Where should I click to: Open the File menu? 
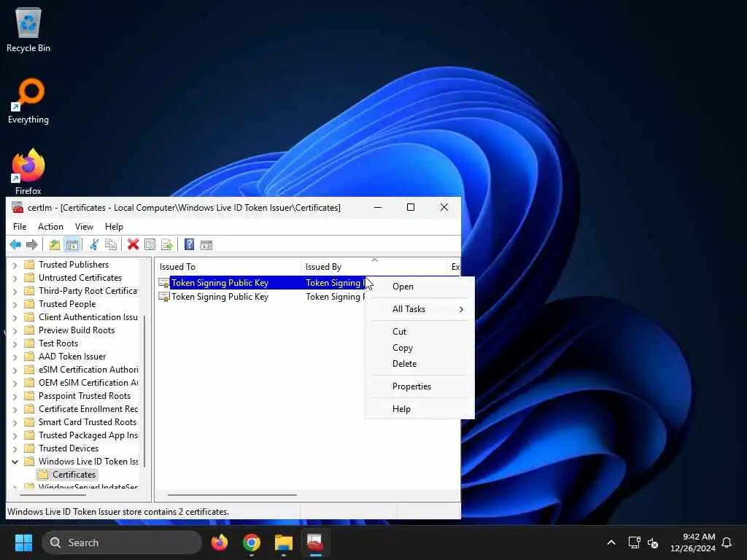point(20,227)
